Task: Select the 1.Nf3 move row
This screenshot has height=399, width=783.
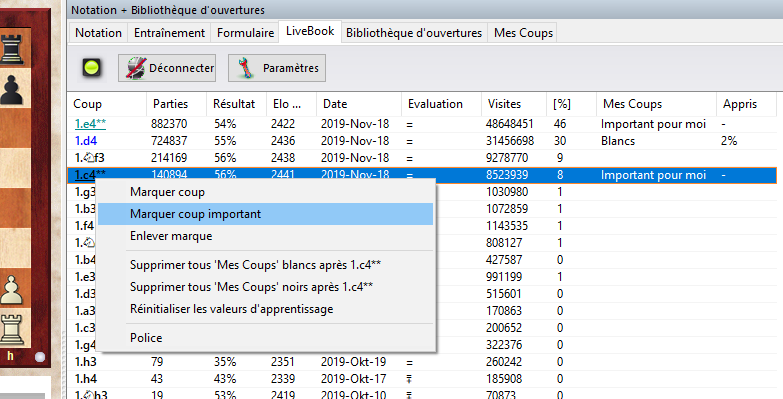Action: pyautogui.click(x=422, y=158)
